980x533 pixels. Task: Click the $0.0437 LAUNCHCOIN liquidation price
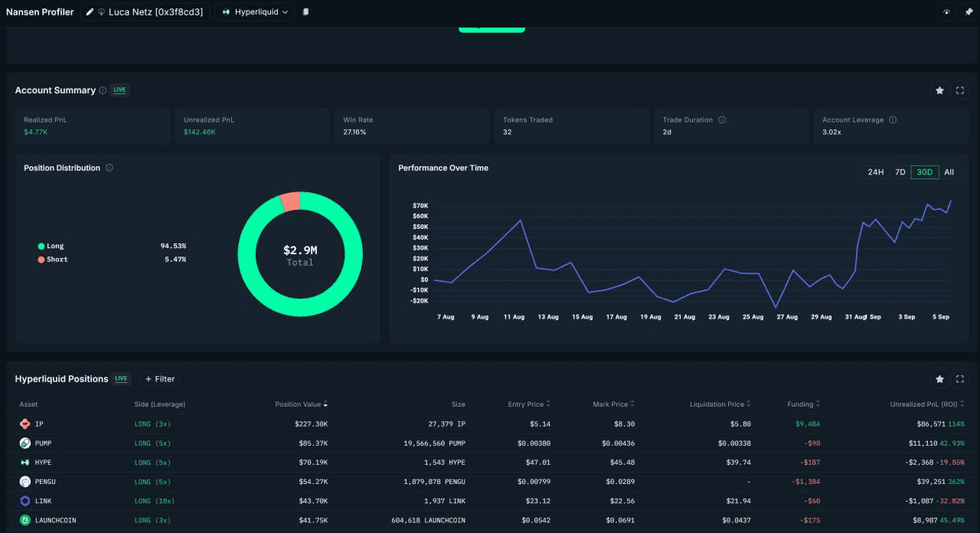[x=736, y=520]
